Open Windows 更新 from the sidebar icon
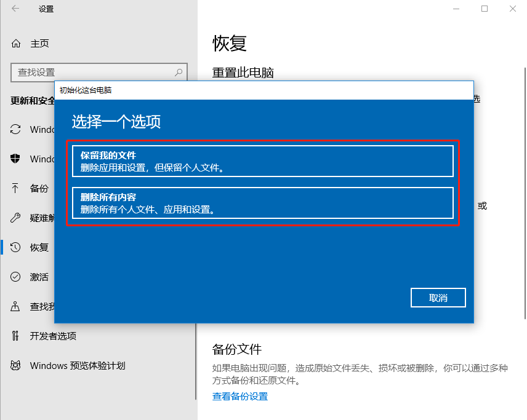 coord(15,129)
